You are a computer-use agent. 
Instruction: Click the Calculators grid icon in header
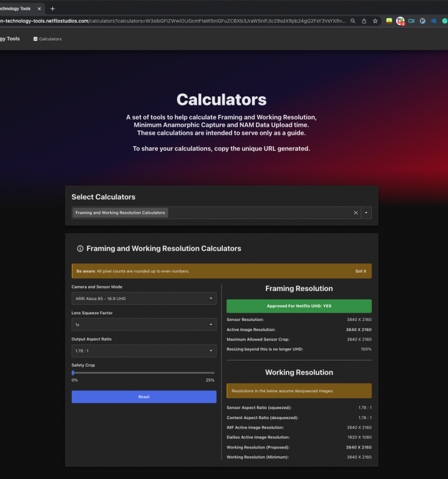pyautogui.click(x=35, y=39)
